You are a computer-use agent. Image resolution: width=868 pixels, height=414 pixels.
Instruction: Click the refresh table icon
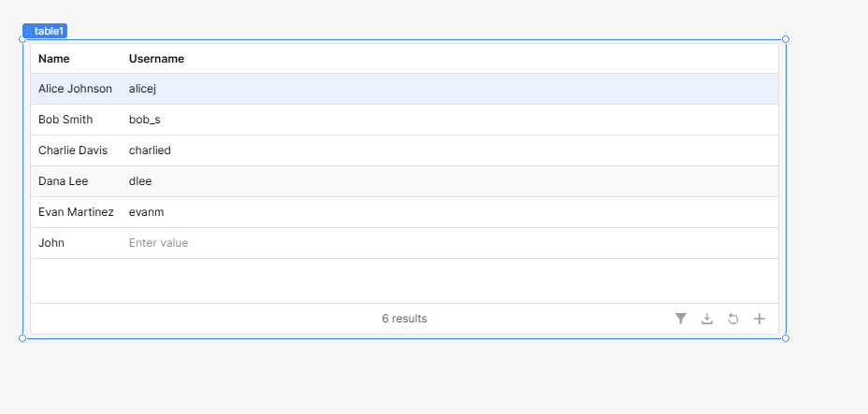733,319
